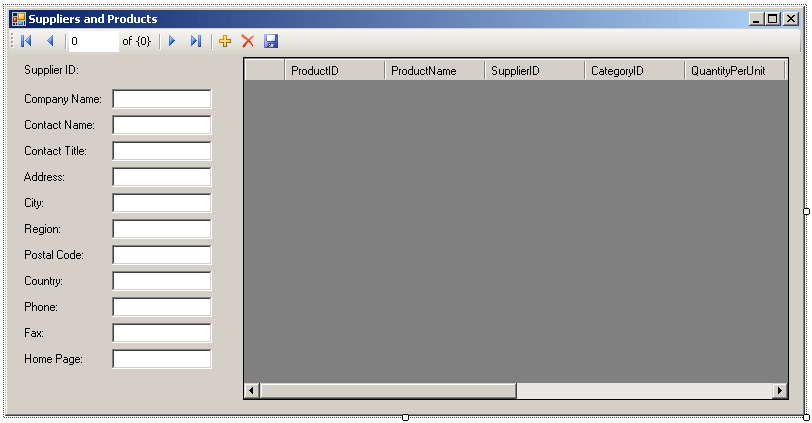Click the ProductName column header
This screenshot has width=812, height=423.
coord(434,71)
